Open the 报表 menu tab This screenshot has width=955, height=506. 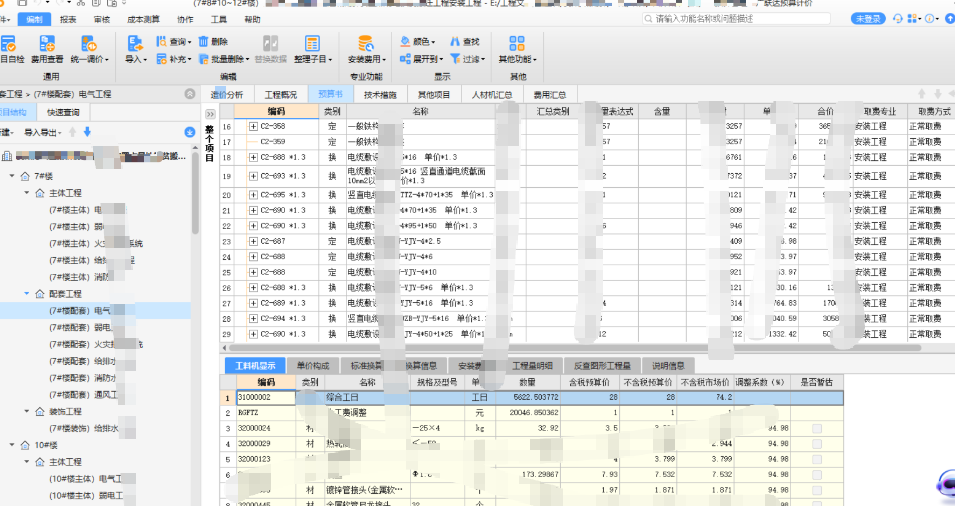(x=67, y=19)
